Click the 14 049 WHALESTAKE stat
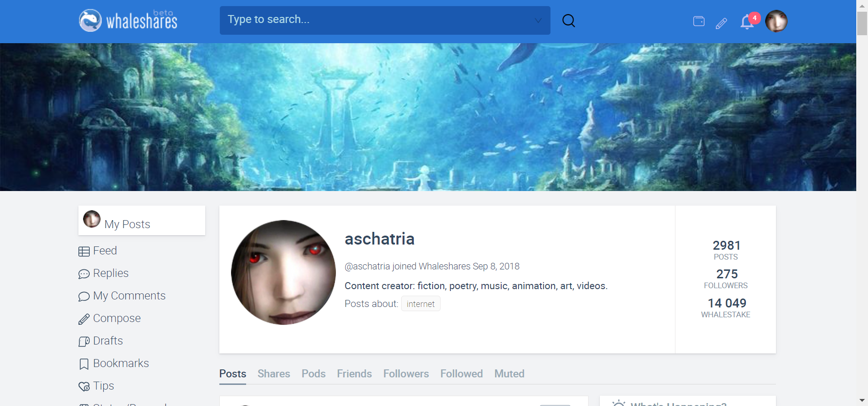 (726, 308)
